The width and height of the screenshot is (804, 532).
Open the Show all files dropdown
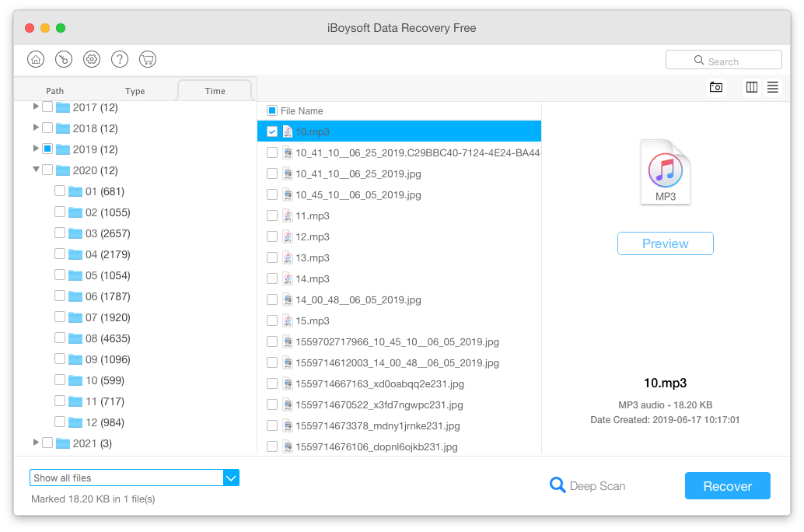coord(231,478)
